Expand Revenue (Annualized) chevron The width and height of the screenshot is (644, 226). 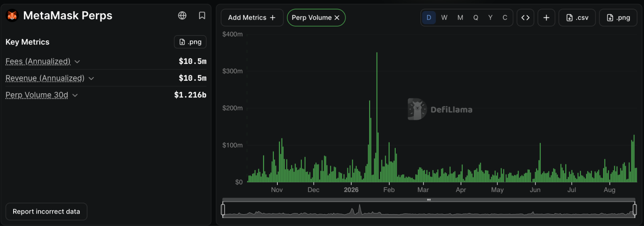click(x=91, y=78)
